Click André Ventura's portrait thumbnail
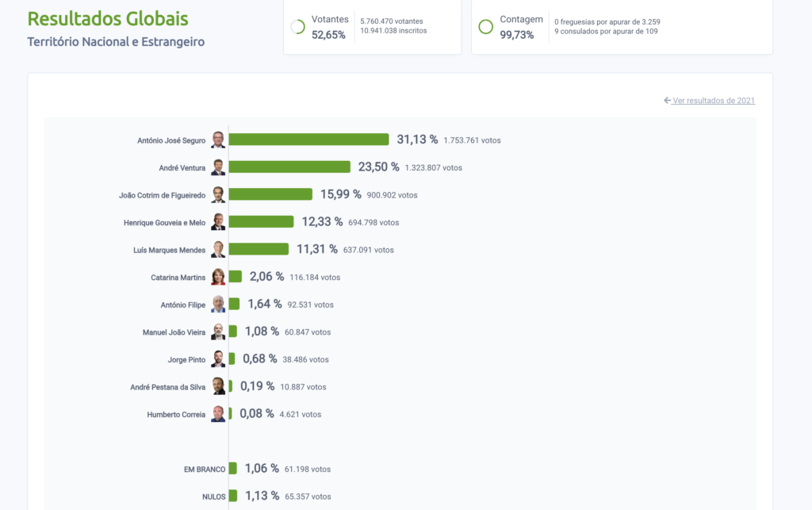This screenshot has width=812, height=510. point(218,167)
